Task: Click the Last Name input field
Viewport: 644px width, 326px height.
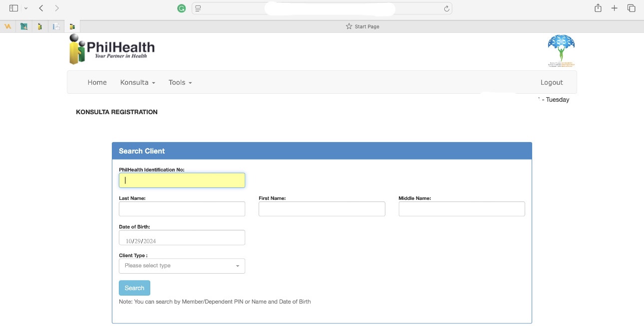Action: (x=182, y=209)
